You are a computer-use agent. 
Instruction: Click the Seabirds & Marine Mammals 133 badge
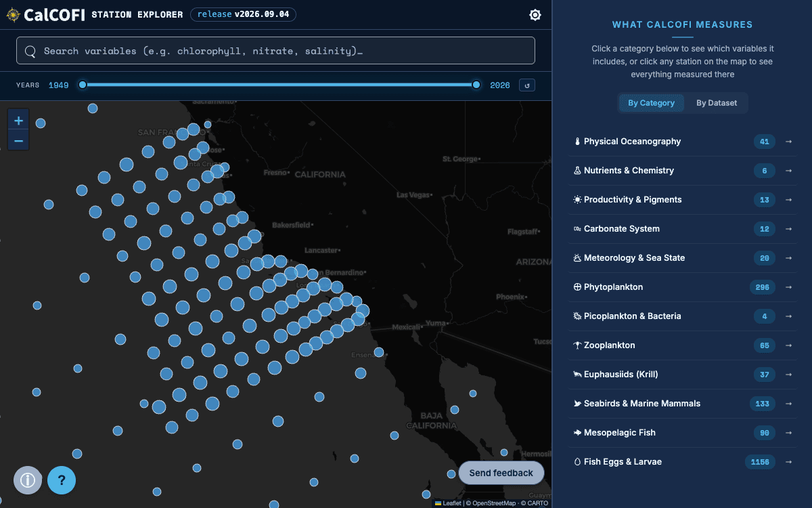pyautogui.click(x=763, y=404)
